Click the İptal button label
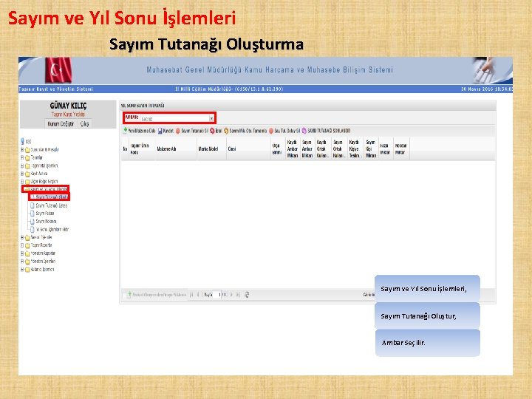Image resolution: width=532 pixels, height=399 pixels. point(219,131)
